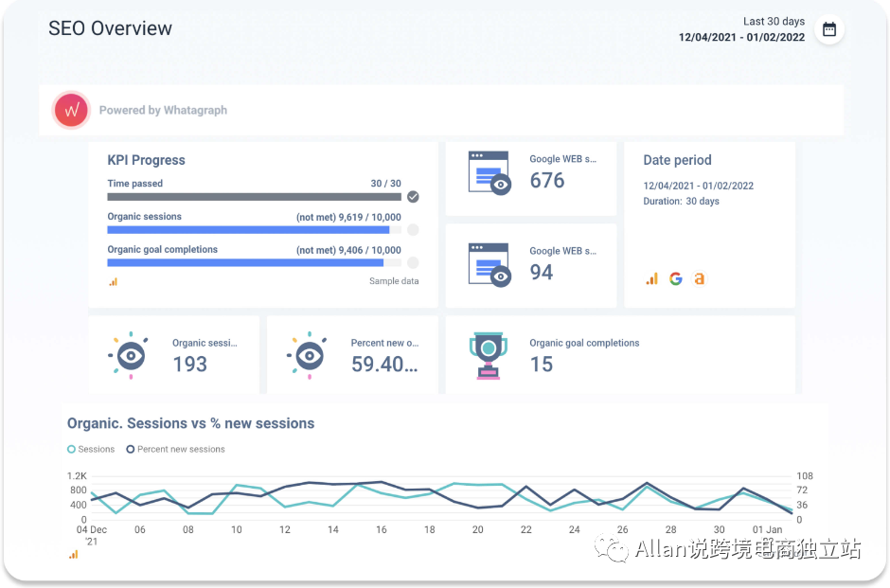Click the 59.40... percent value
Screen dimensions: 890x588
384,365
